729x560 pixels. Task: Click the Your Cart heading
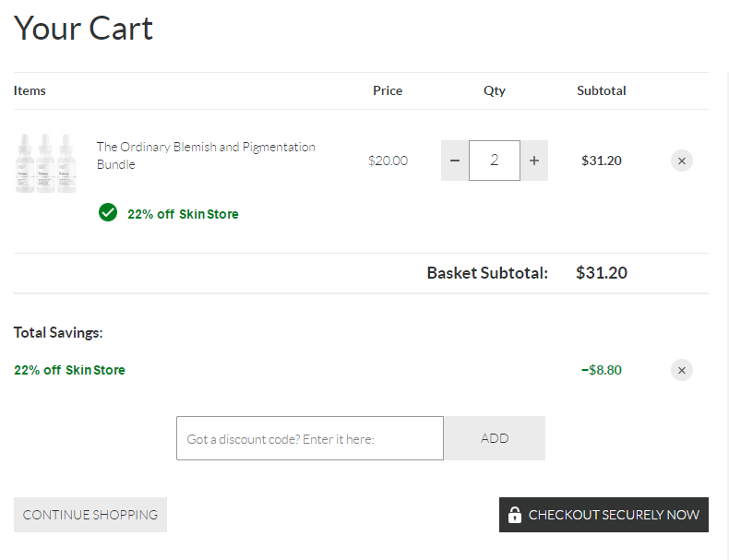coord(83,29)
